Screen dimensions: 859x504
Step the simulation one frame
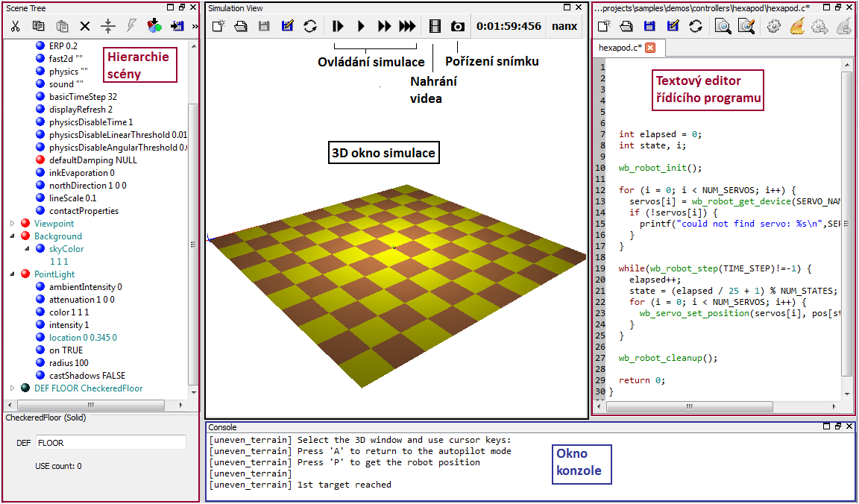point(338,26)
